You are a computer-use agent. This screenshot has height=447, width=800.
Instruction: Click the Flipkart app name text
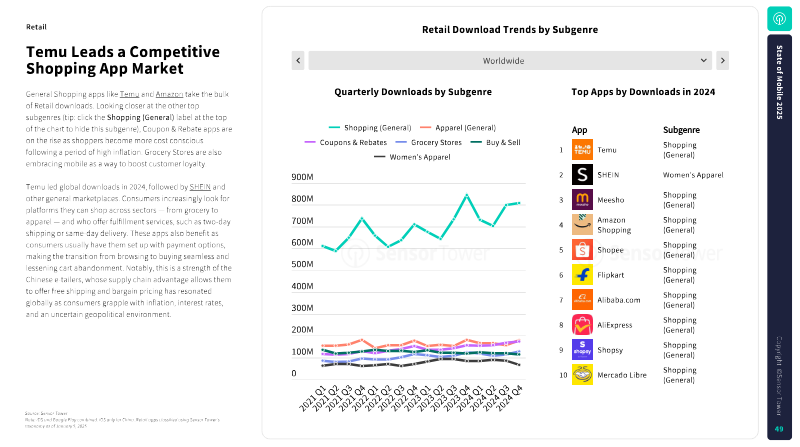pyautogui.click(x=611, y=275)
